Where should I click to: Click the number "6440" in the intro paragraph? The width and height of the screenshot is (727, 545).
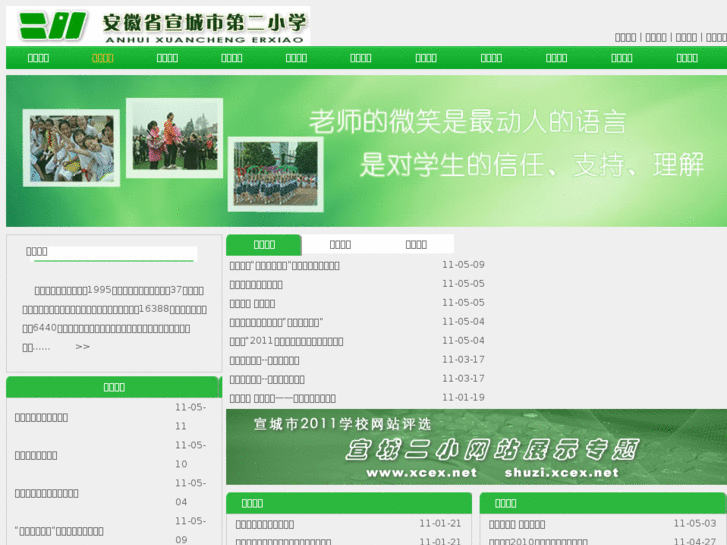[45, 327]
